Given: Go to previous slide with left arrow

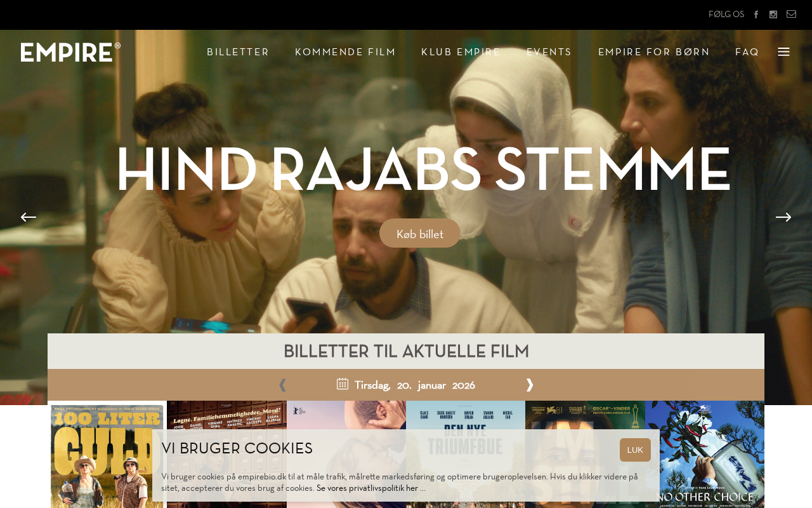Looking at the screenshot, I should [29, 217].
